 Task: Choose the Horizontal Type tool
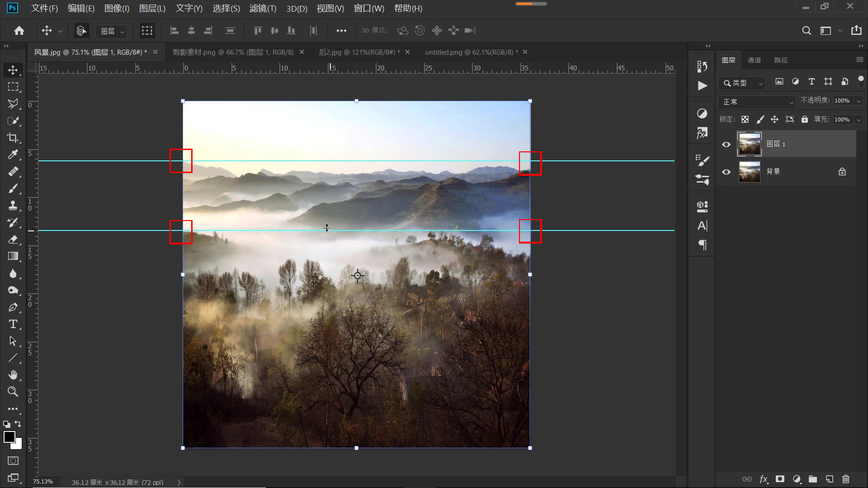click(x=13, y=324)
